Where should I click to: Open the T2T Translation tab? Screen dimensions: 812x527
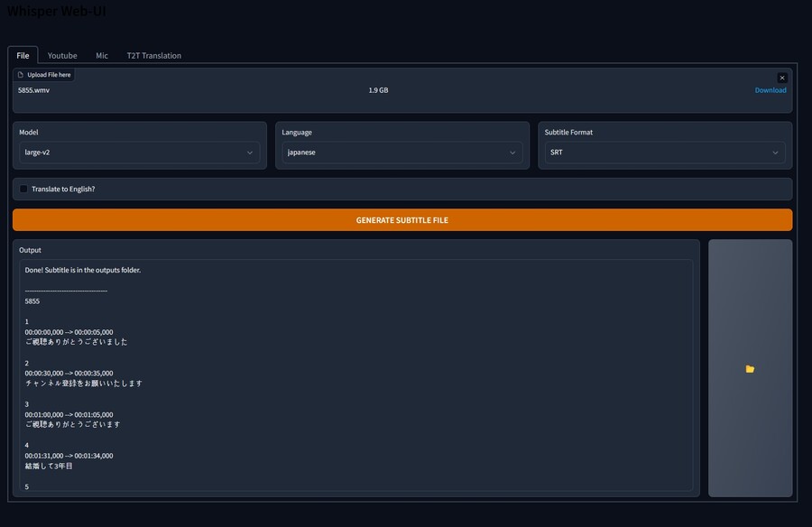153,56
